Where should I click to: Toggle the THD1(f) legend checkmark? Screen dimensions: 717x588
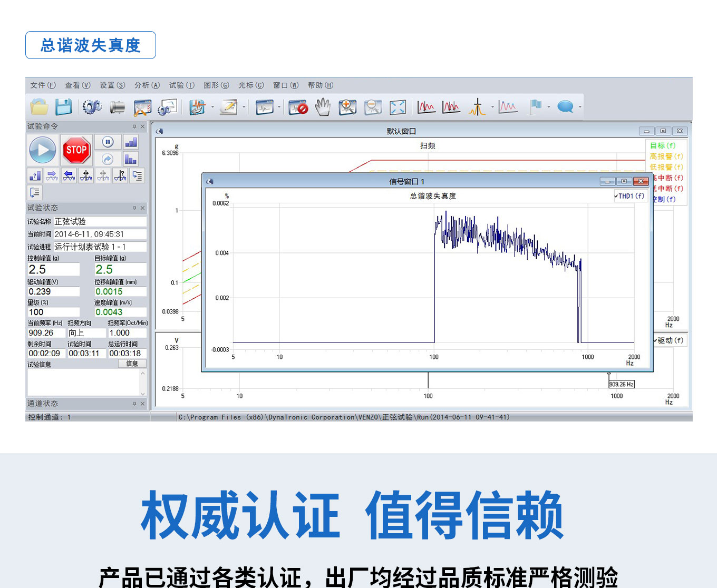pyautogui.click(x=616, y=196)
